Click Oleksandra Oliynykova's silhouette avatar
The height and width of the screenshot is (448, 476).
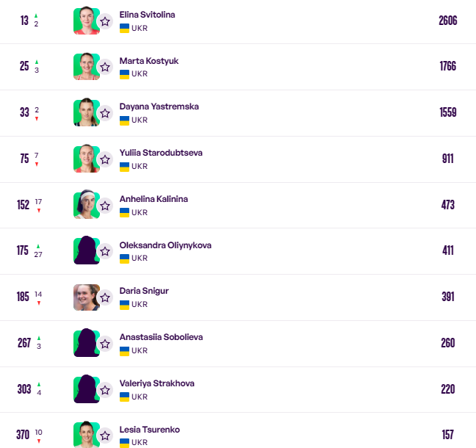pos(86,250)
